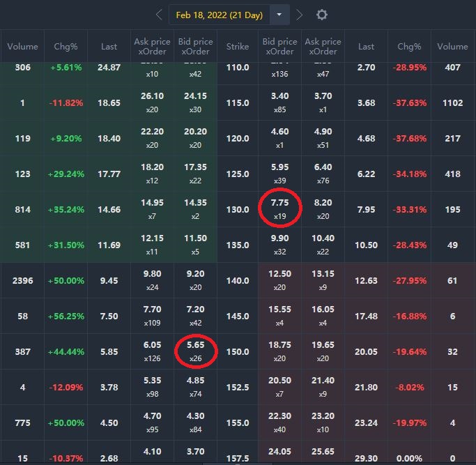The width and height of the screenshot is (476, 465).
Task: Click the puts Last column header
Action: [x=366, y=47]
